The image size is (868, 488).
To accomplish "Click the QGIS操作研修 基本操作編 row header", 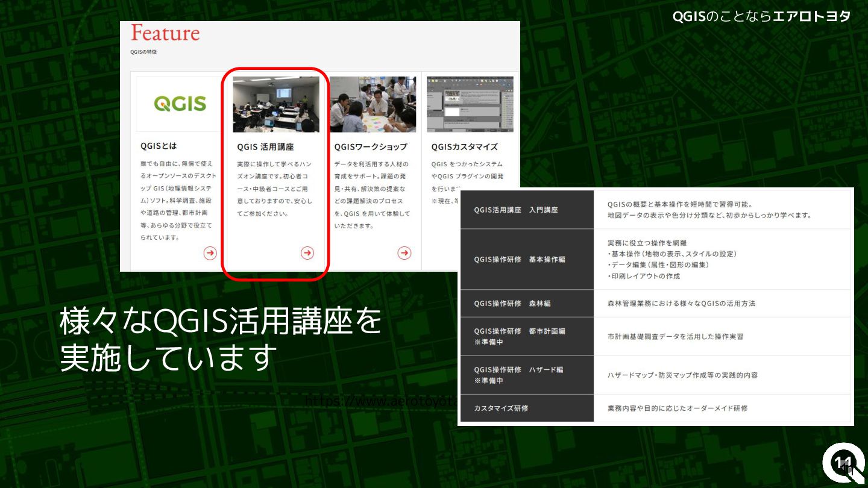I will coord(527,260).
